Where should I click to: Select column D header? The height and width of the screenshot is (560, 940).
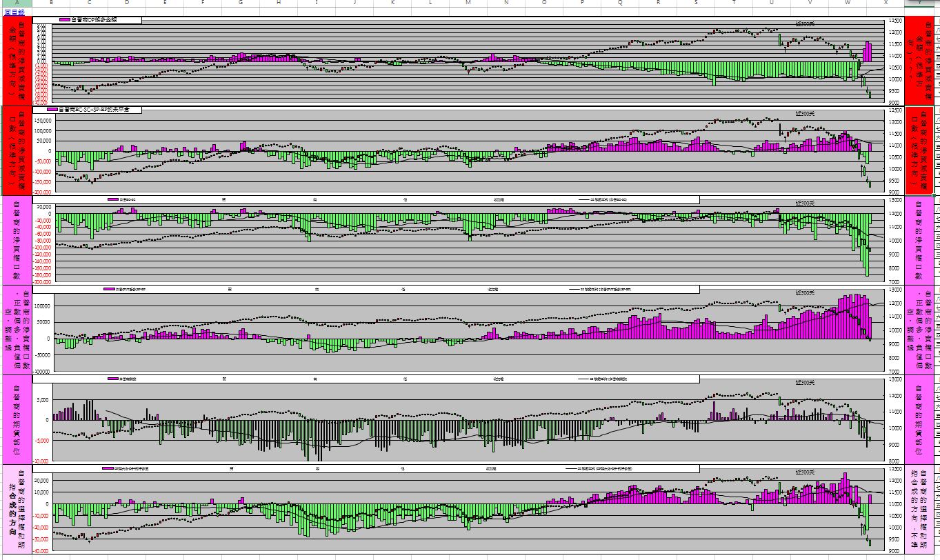(x=127, y=3)
